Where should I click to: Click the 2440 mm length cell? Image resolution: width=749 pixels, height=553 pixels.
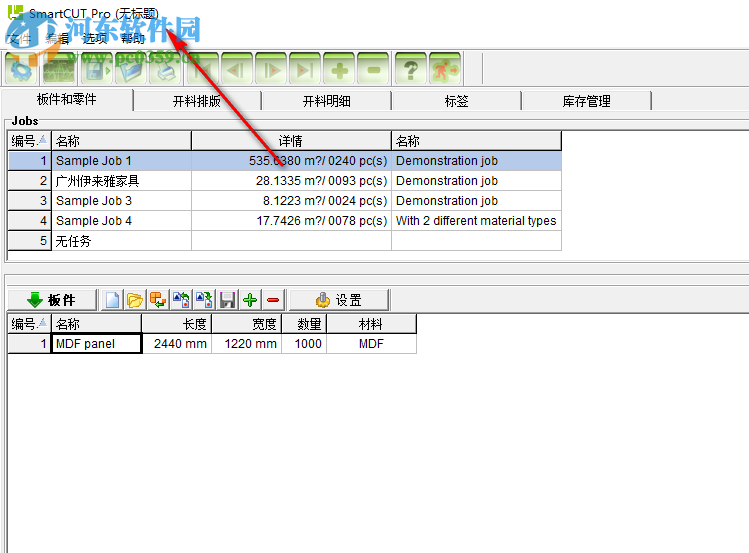click(177, 344)
